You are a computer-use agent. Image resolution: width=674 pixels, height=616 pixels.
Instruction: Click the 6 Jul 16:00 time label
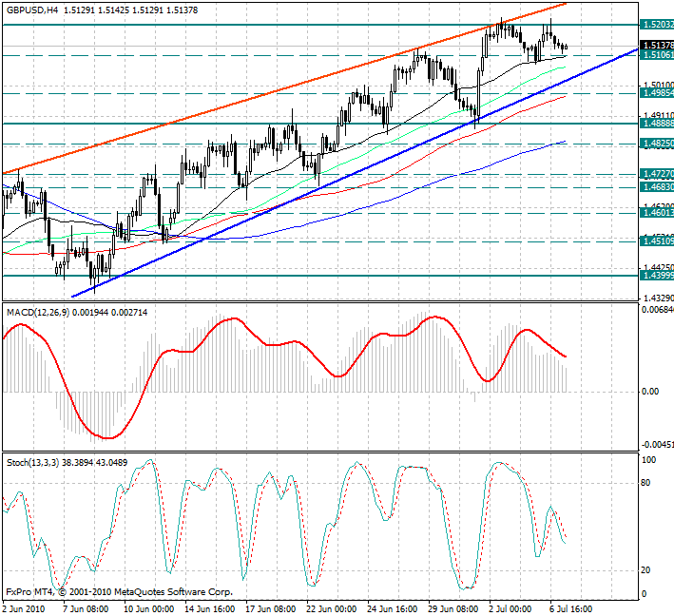click(x=571, y=609)
